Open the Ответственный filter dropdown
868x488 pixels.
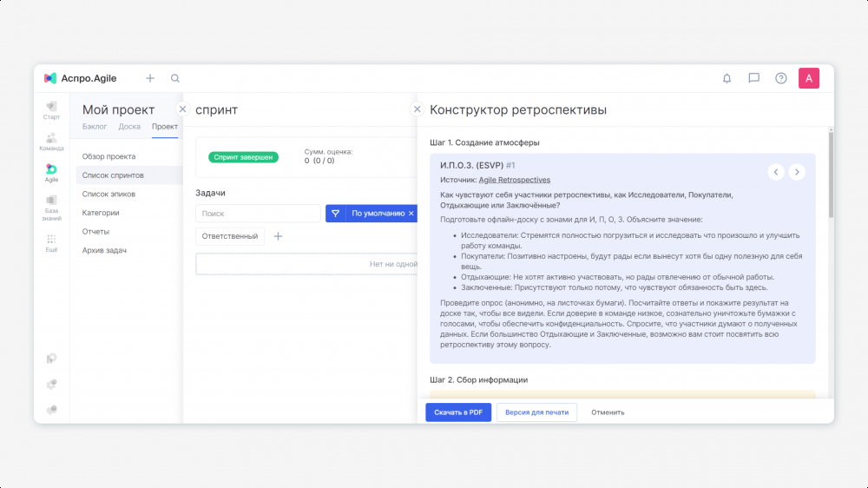pos(230,236)
